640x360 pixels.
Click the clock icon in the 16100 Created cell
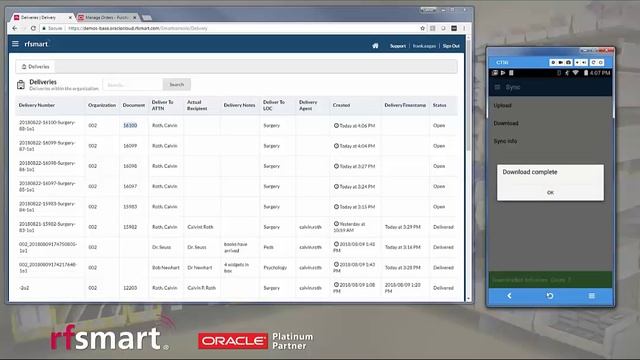click(x=336, y=125)
